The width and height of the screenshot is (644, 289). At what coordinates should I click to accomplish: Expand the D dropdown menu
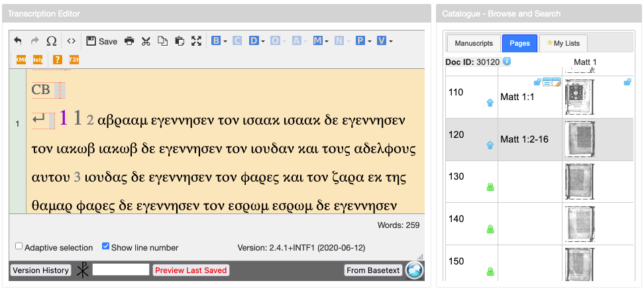[256, 41]
